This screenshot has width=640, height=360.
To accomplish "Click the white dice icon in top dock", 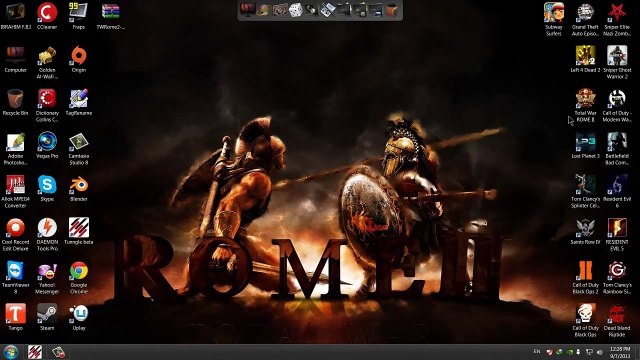I will [296, 10].
